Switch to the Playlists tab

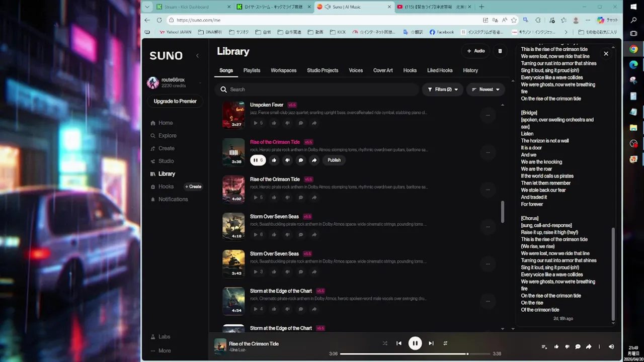pyautogui.click(x=252, y=70)
